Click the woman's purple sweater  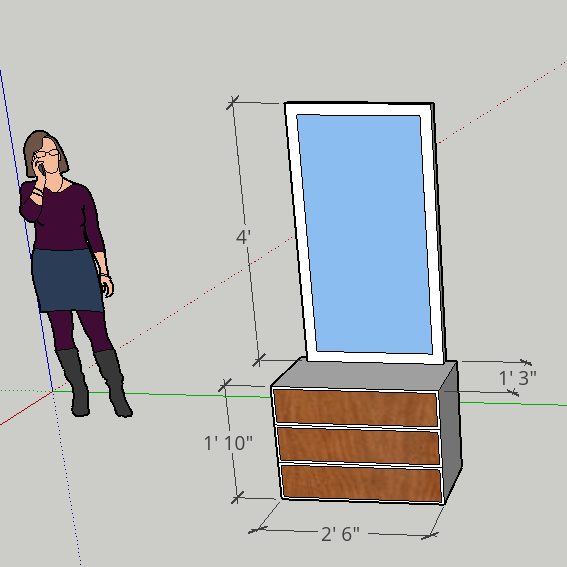[61, 217]
